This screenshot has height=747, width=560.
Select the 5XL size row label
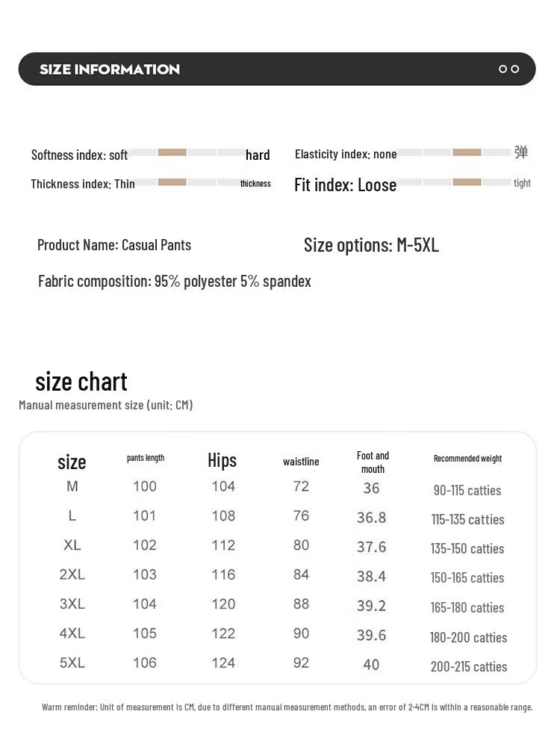coord(72,663)
